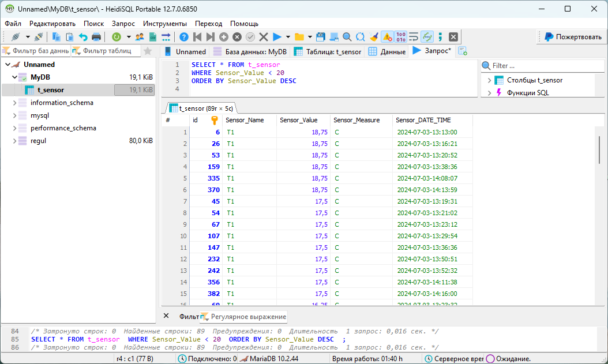Click the Filter input field
The image size is (608, 364).
click(541, 66)
